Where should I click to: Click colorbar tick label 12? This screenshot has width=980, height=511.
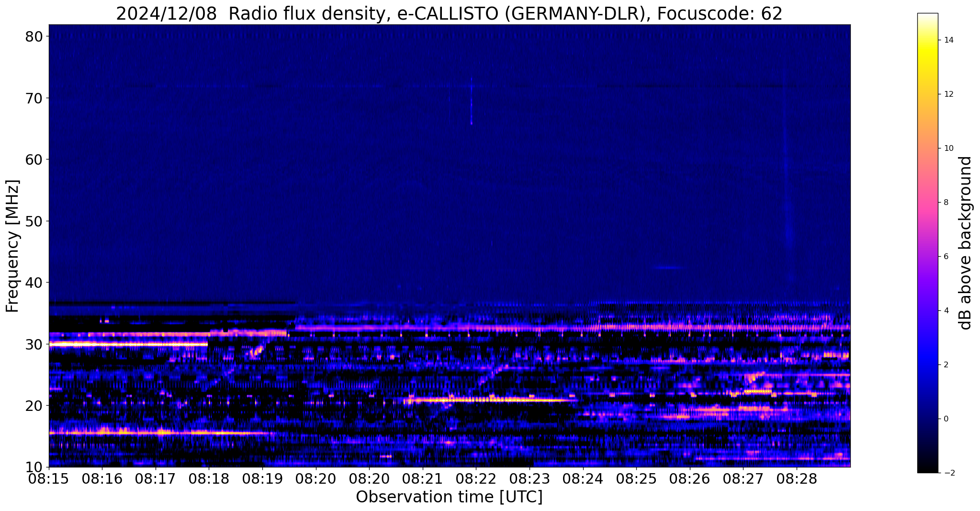(948, 94)
